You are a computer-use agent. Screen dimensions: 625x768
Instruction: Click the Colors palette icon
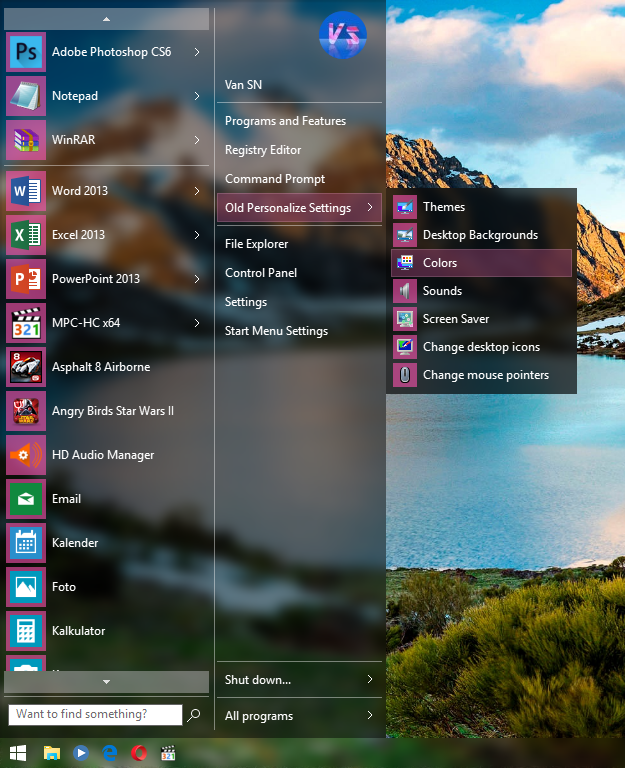click(405, 263)
